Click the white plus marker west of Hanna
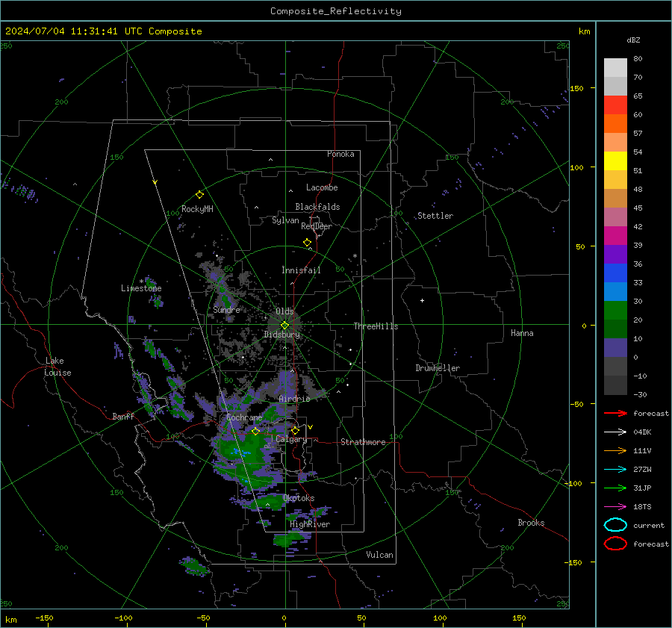Image resolution: width=672 pixels, height=628 pixels. tap(422, 300)
